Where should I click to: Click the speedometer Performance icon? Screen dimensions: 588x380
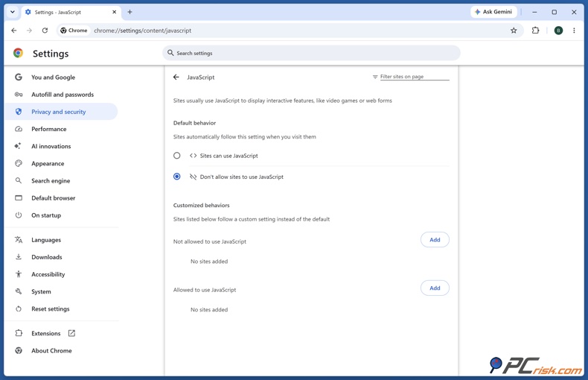pos(19,129)
